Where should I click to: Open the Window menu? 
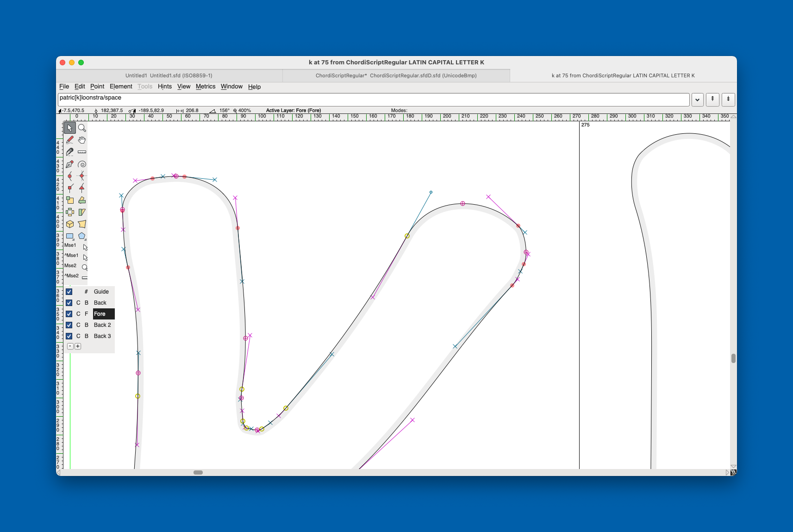click(x=231, y=87)
